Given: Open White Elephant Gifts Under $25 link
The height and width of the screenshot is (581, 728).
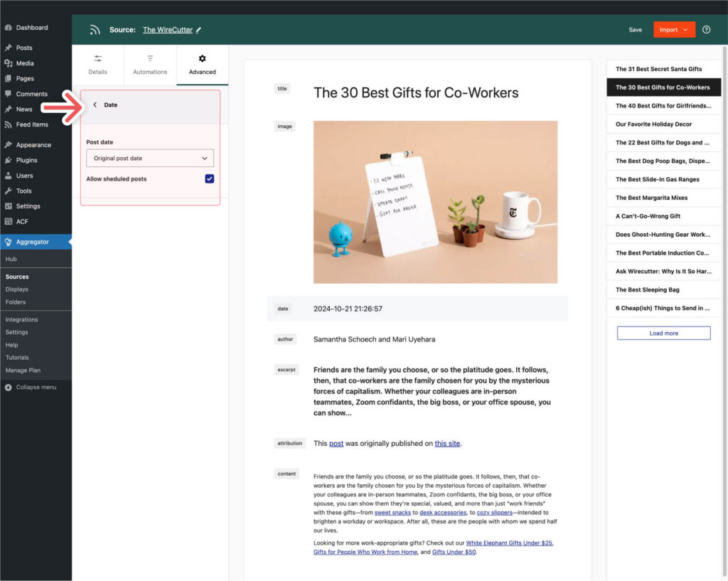Looking at the screenshot, I should (x=509, y=543).
